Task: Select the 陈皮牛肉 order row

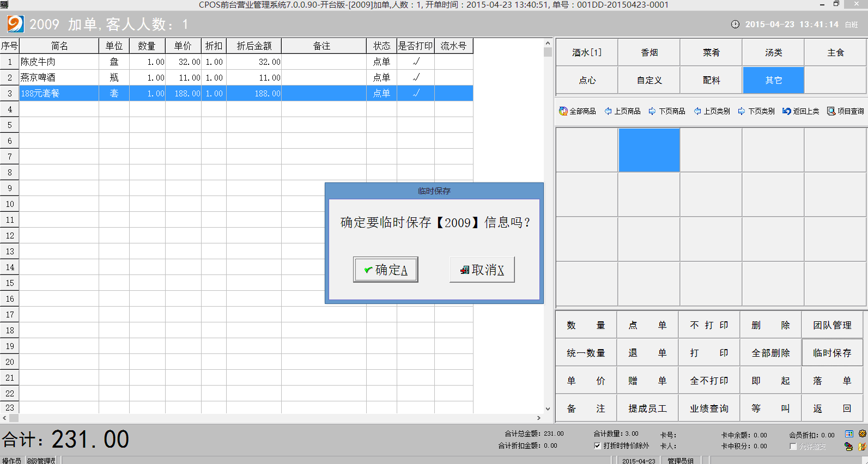Action: (x=59, y=62)
